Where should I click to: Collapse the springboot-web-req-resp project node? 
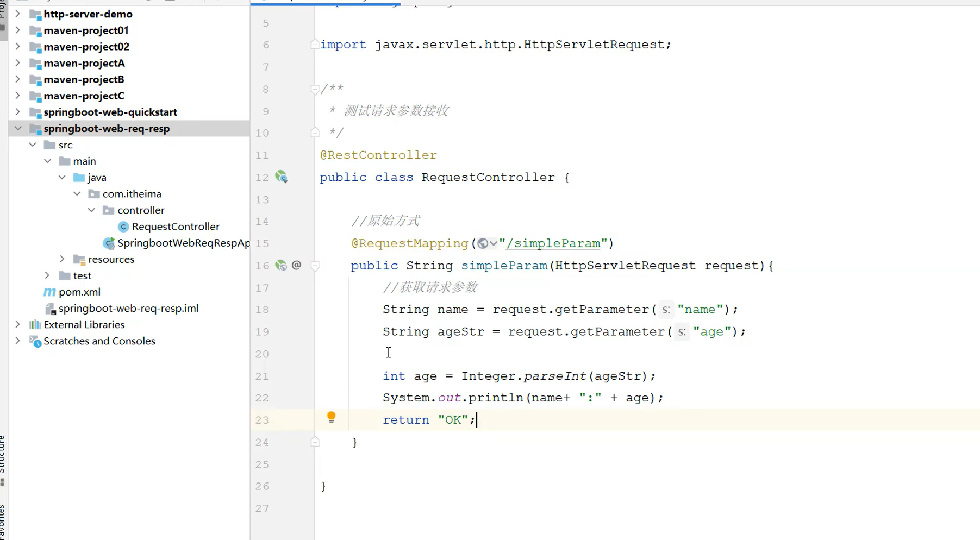pyautogui.click(x=18, y=129)
